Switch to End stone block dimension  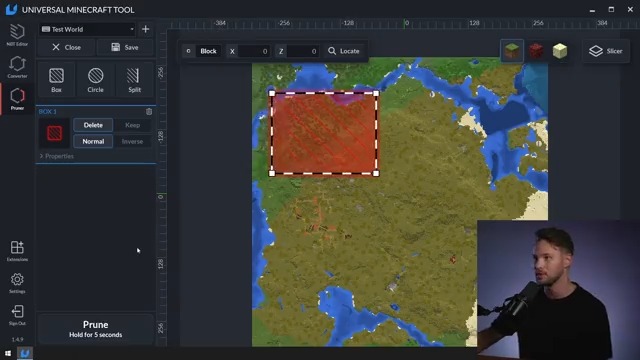560,51
